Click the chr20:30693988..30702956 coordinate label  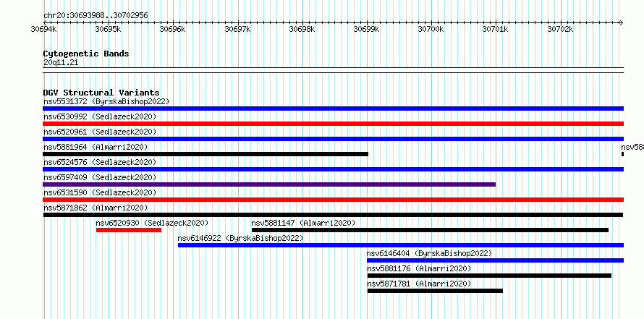96,16
